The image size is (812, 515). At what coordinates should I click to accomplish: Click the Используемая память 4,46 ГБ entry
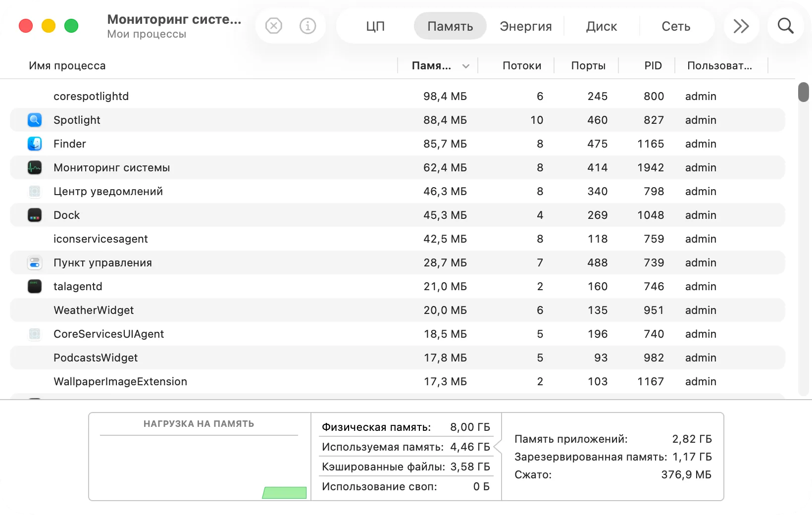point(406,447)
